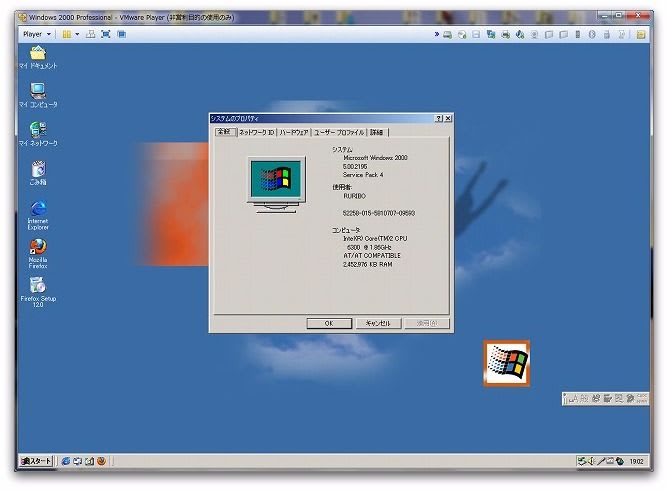The height and width of the screenshot is (490, 668).
Task: Open the Player menu in VMware Player
Action: coord(37,34)
